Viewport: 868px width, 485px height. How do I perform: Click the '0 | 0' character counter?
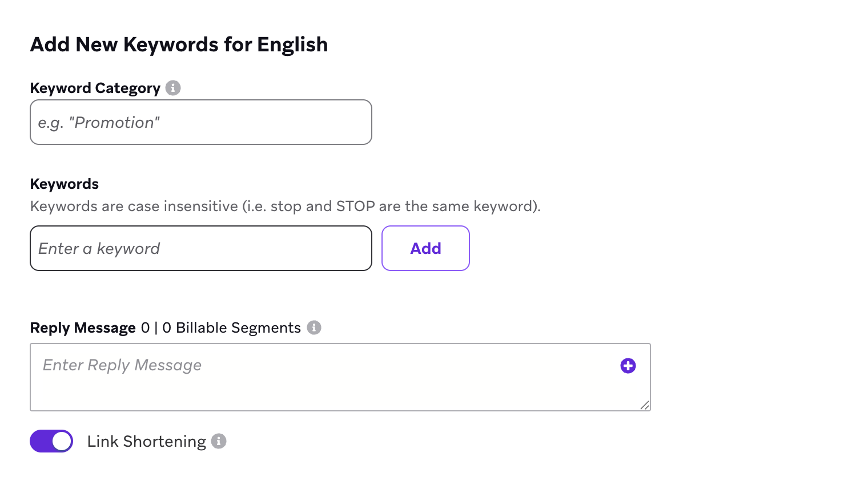tap(156, 328)
